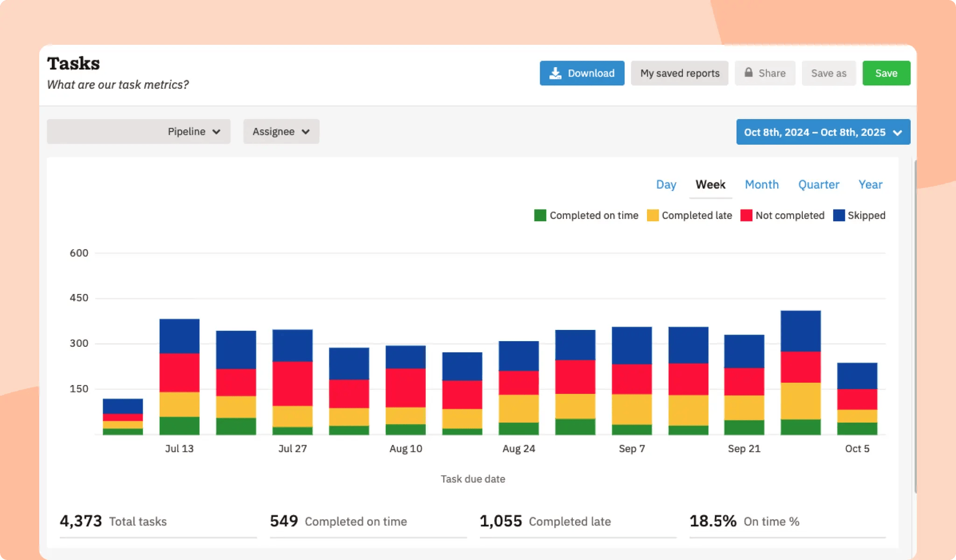Switch to the Month view

[761, 184]
